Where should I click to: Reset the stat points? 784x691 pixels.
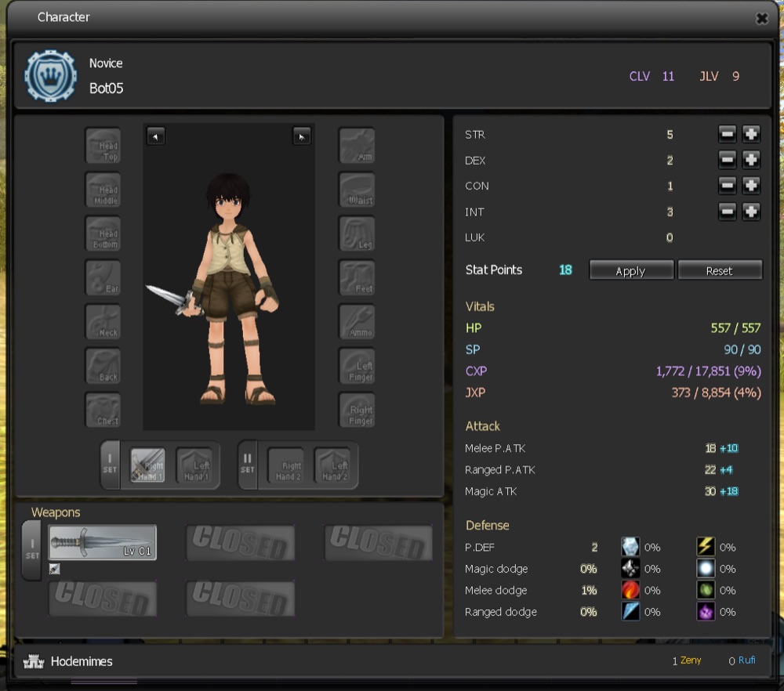pos(720,270)
